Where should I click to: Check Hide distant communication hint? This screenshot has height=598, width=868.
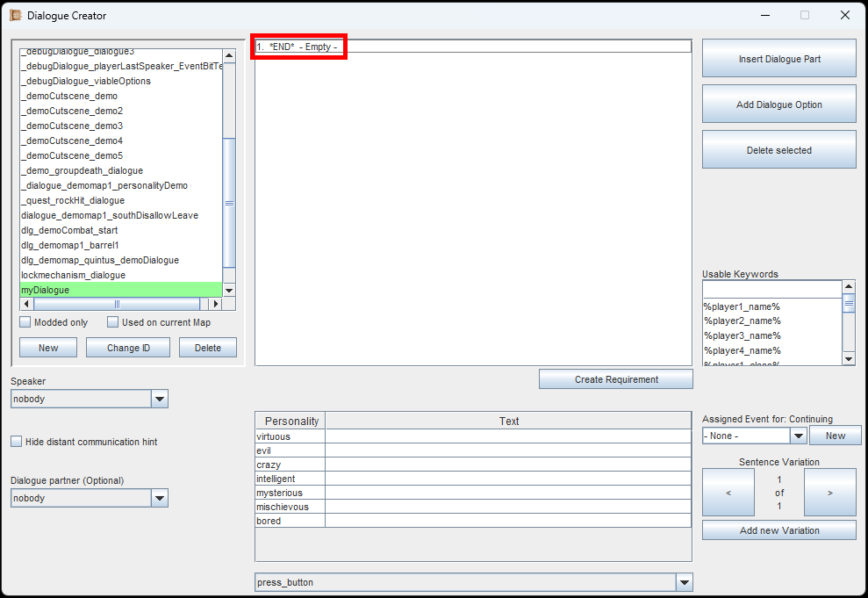(17, 442)
